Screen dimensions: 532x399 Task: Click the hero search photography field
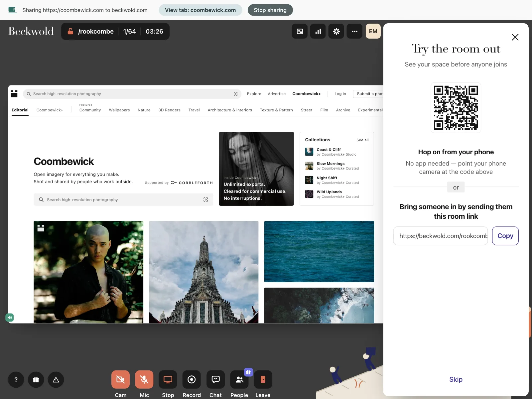point(123,199)
